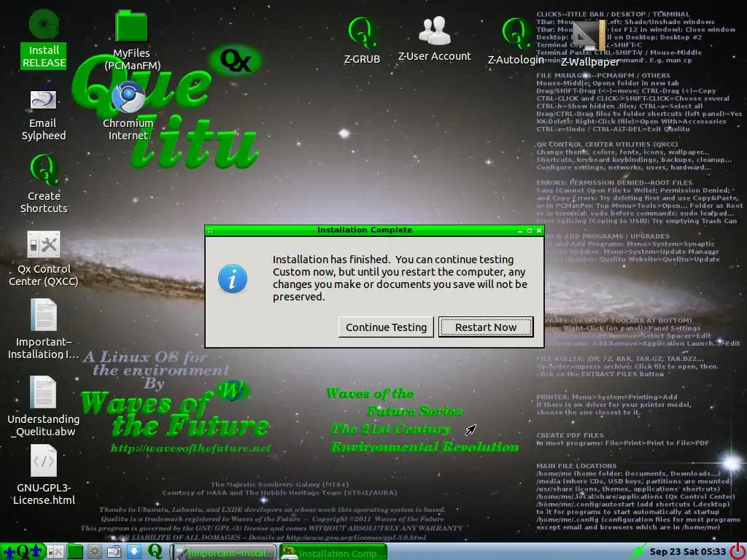
Task: Click the blue download arrow panel icon
Action: (x=134, y=552)
